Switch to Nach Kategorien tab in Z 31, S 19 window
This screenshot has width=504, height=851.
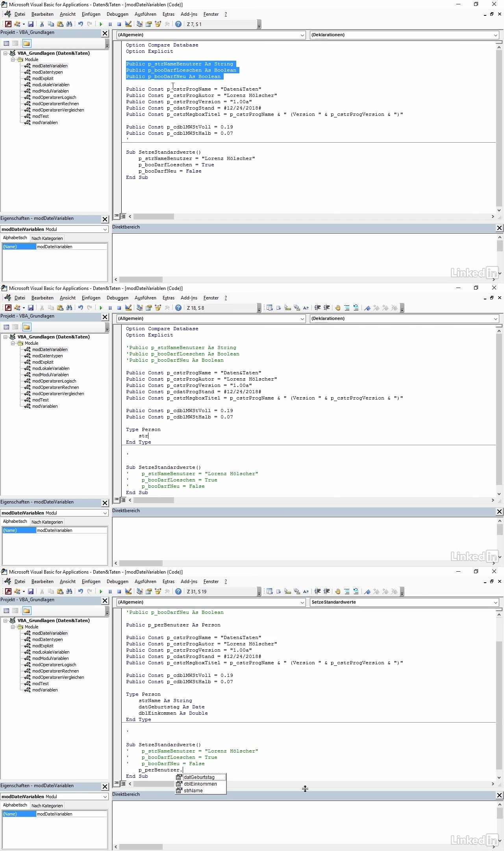pyautogui.click(x=47, y=806)
